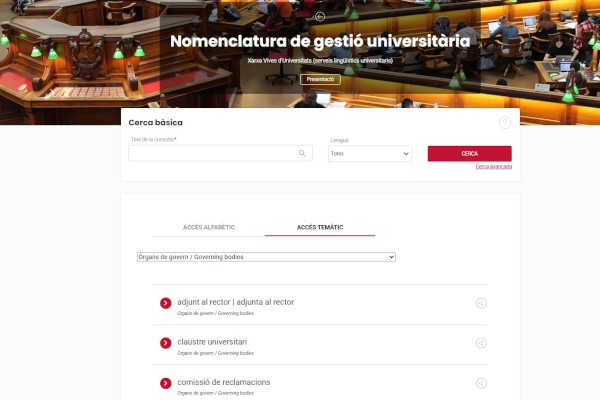The height and width of the screenshot is (400, 600).
Task: Expand 'adjunt al rector' with red arrow icon
Action: click(x=165, y=303)
